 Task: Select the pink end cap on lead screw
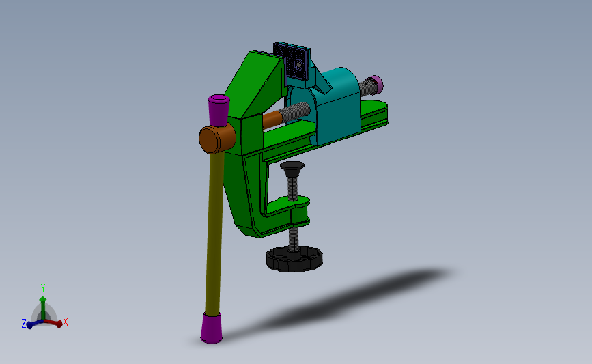376,84
